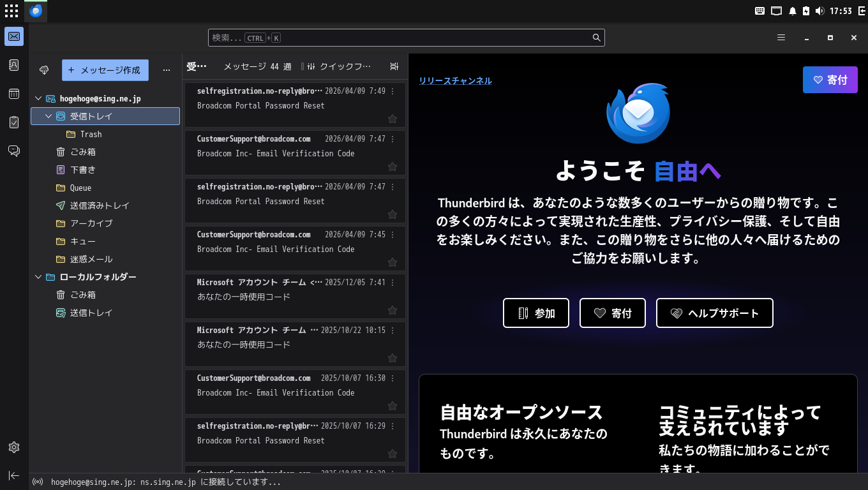Viewport: 868px width, 490px height.
Task: Collapse the 受信トレイ folder
Action: point(49,116)
